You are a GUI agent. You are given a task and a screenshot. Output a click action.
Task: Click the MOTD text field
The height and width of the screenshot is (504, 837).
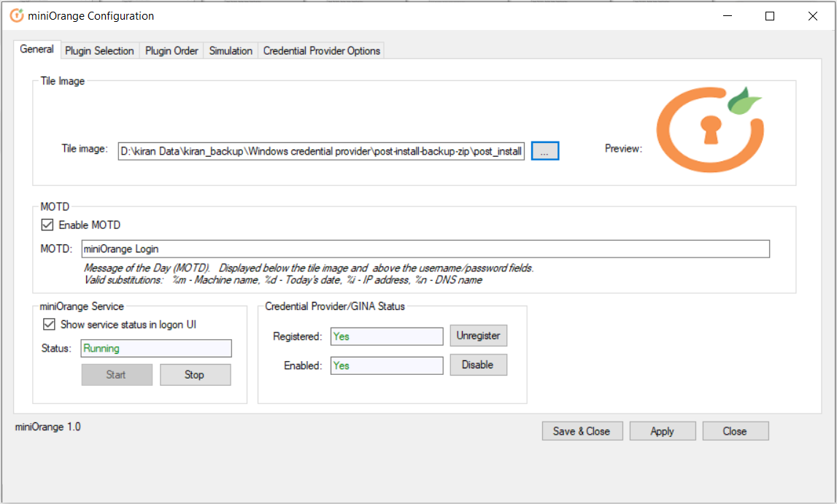click(x=425, y=249)
